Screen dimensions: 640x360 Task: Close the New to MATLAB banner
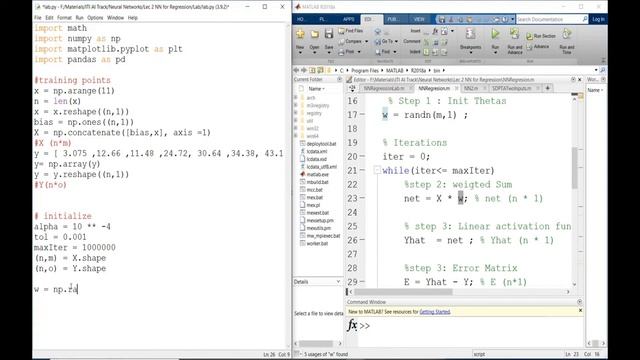[580, 311]
